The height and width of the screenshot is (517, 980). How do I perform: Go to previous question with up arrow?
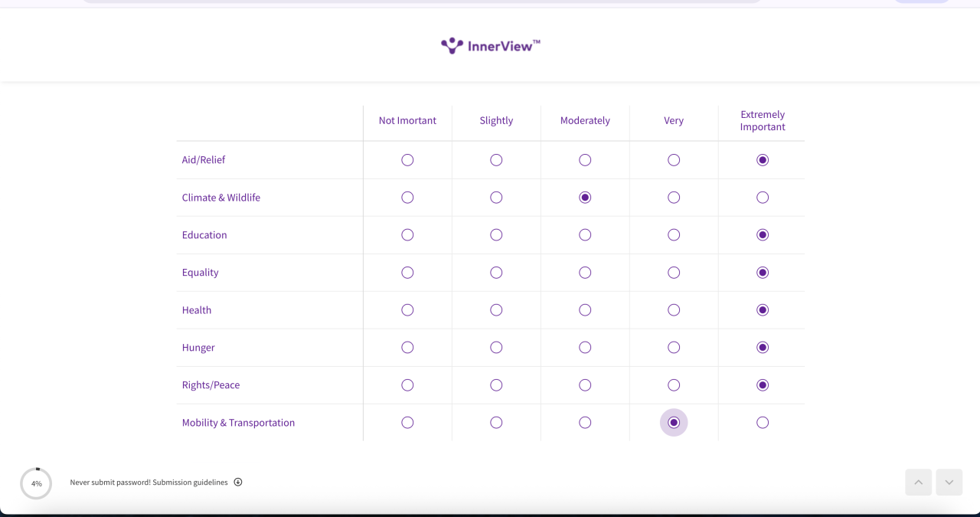[x=918, y=483]
